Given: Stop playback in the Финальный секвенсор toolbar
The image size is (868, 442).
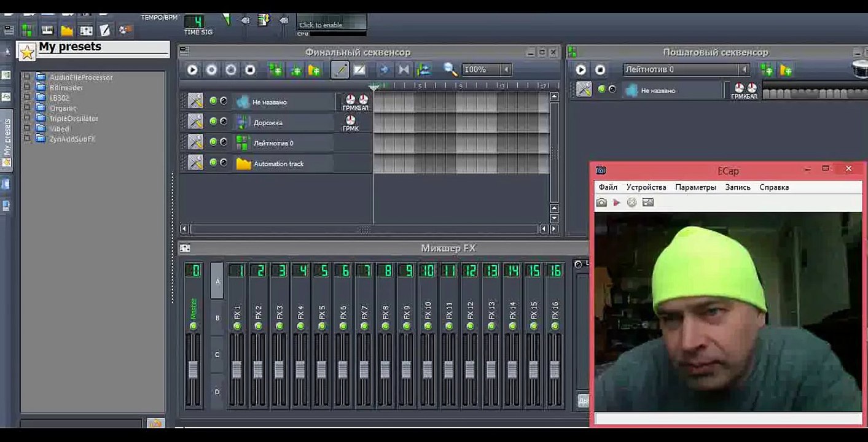Looking at the screenshot, I should [x=250, y=70].
